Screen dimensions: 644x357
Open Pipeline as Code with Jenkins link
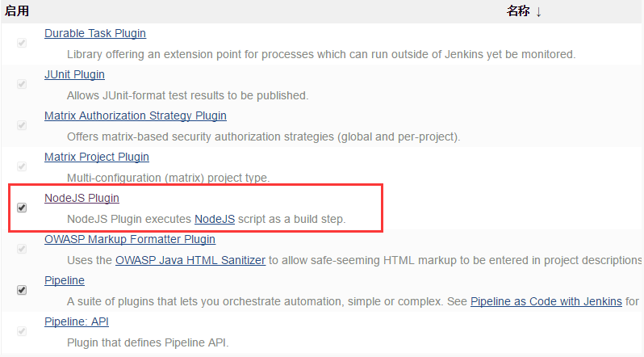[x=546, y=302]
